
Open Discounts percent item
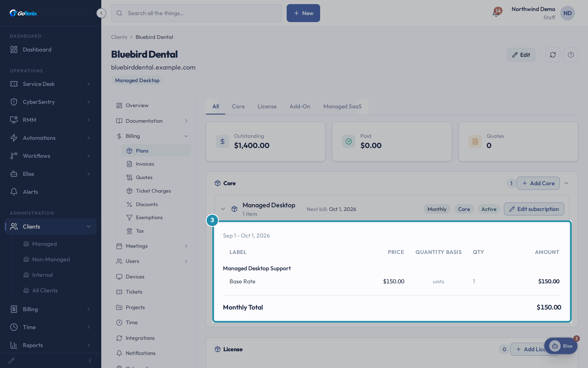click(x=156, y=204)
